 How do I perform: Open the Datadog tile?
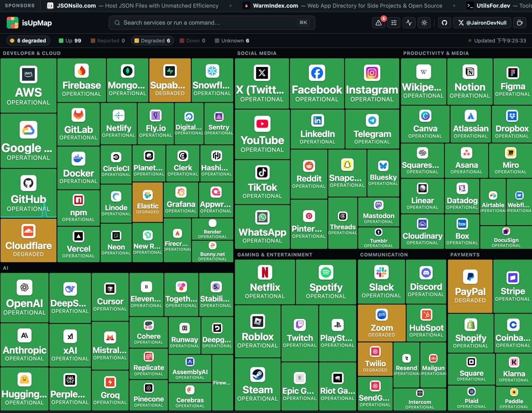tap(462, 195)
